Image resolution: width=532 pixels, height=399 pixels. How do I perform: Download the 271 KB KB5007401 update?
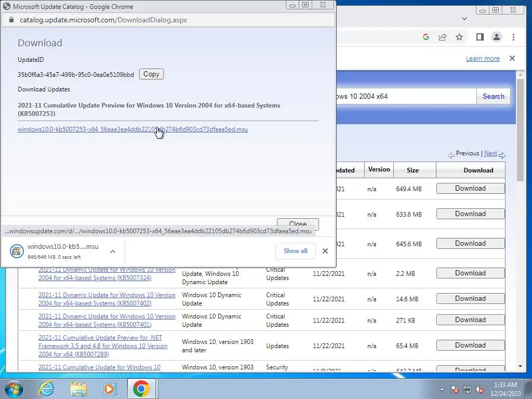tap(470, 320)
